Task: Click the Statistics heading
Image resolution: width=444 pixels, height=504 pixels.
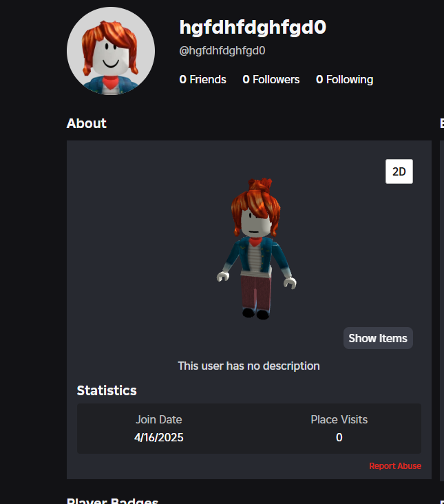Action: point(107,390)
